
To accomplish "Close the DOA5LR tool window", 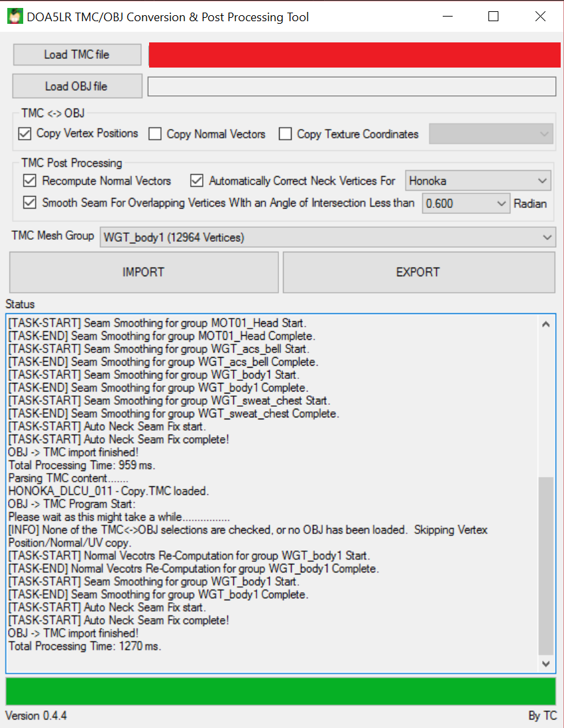I will point(541,17).
